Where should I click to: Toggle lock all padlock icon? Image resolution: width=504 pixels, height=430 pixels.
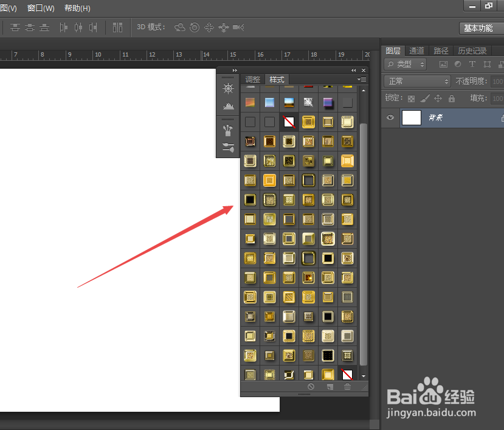click(452, 99)
